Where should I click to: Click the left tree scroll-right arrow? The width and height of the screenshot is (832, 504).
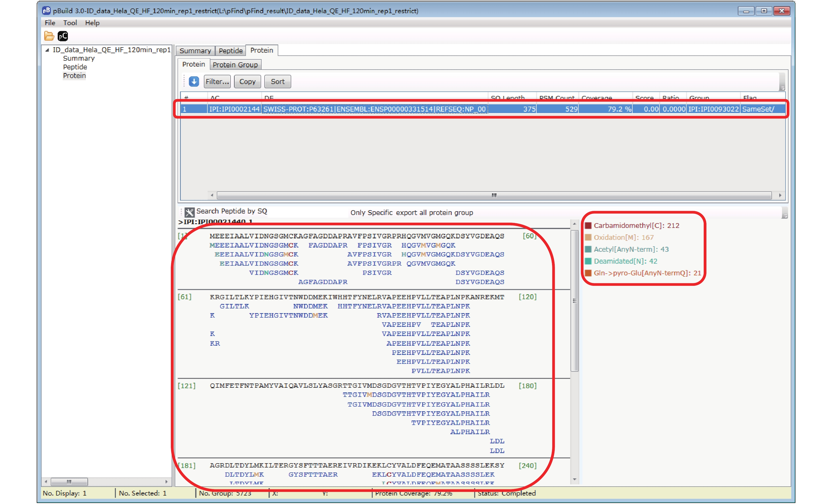[166, 481]
